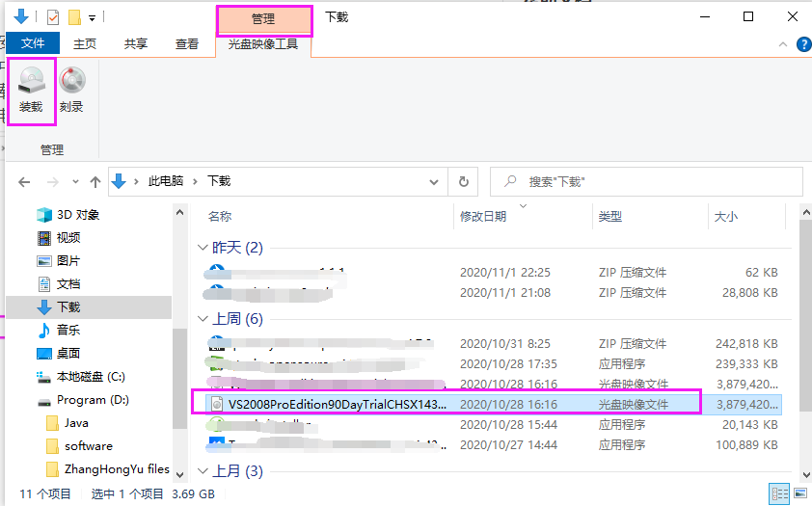The image size is (812, 506).
Task: Select 下载 in navigation pane
Action: point(88,307)
